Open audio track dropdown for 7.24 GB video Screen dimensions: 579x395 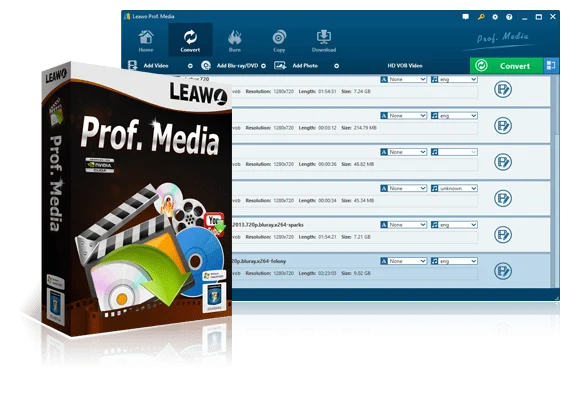click(454, 79)
